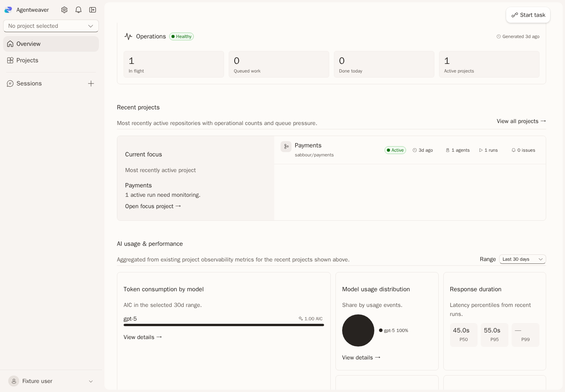
Task: Click the Queued work stat card
Action: point(279,64)
